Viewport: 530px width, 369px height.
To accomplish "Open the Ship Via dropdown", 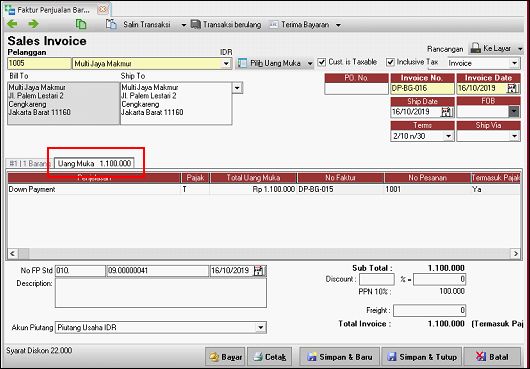I will [514, 136].
